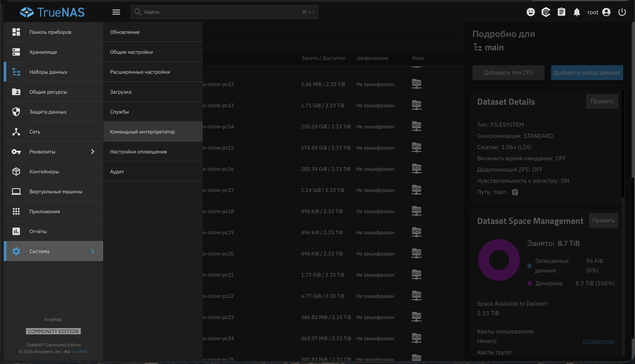Viewport: 635px width, 364px height.
Task: Open the alerts bell icon
Action: click(576, 12)
